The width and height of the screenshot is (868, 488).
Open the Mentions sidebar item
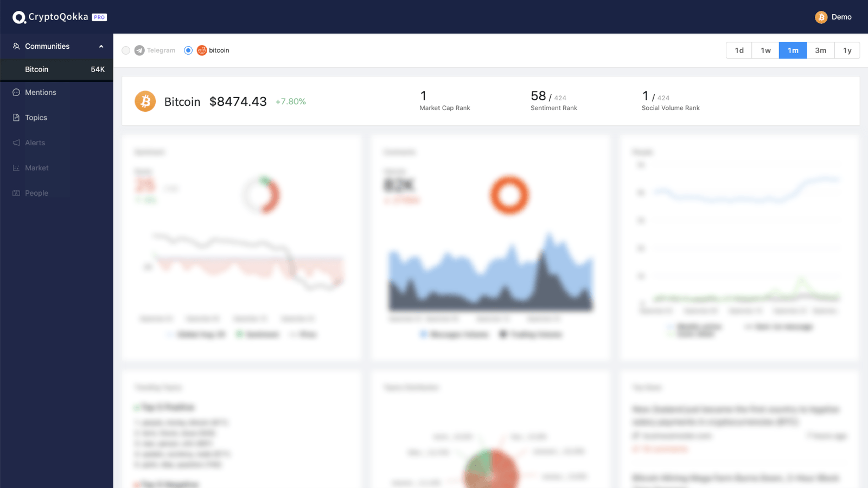coord(56,92)
